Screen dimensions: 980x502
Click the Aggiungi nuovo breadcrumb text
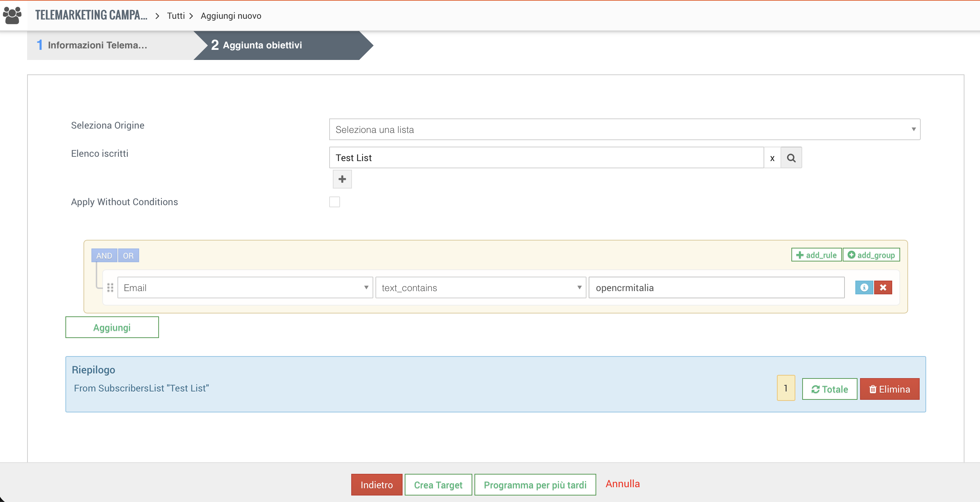[x=231, y=16]
